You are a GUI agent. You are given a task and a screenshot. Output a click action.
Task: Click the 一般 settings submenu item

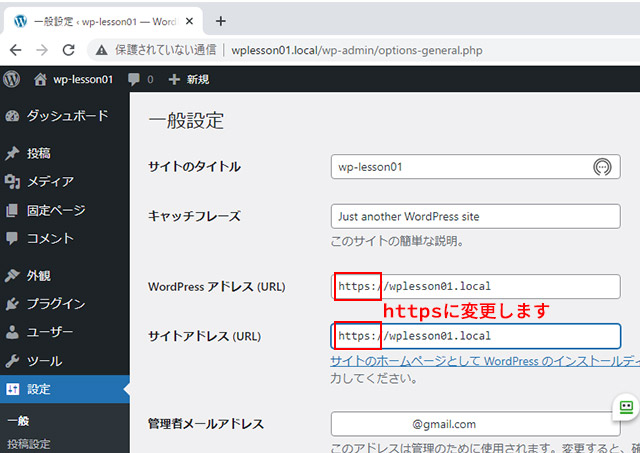click(x=18, y=421)
